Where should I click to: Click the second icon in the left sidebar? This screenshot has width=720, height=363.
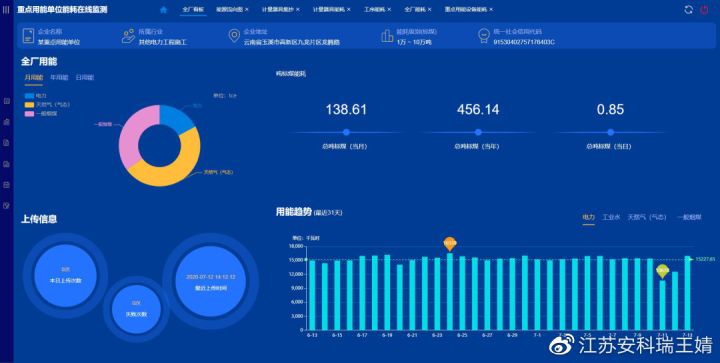(6, 122)
